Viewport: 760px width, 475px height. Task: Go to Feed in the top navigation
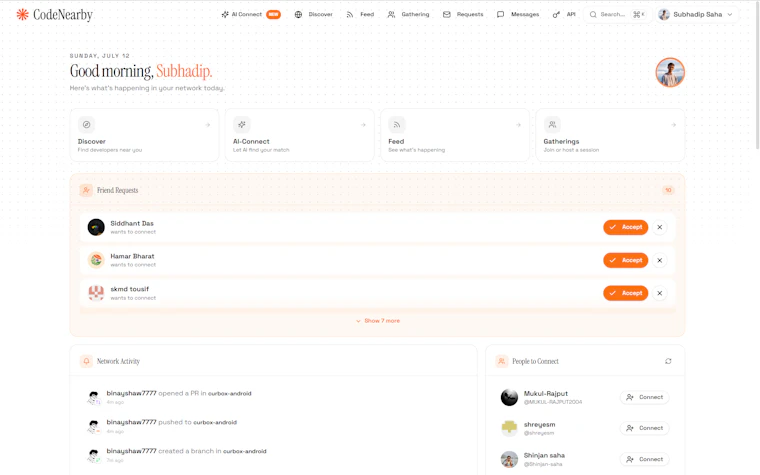[x=360, y=15]
